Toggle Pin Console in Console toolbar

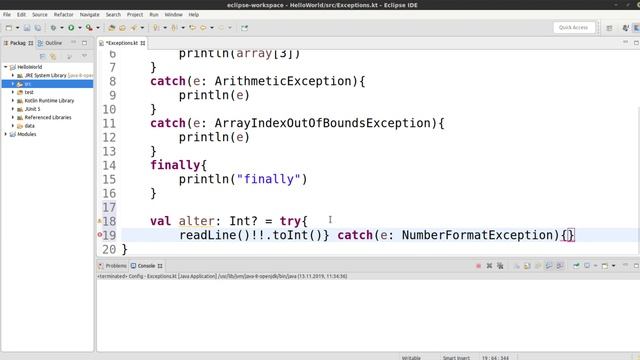click(x=576, y=266)
